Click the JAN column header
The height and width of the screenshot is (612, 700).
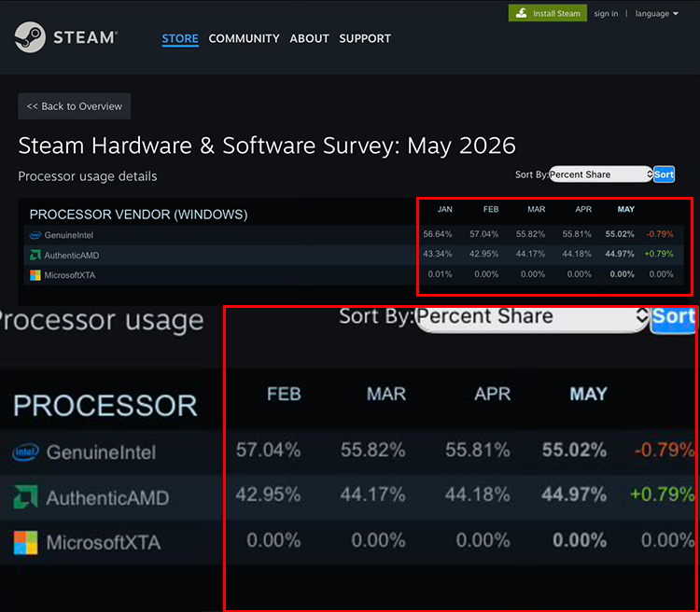tap(444, 209)
